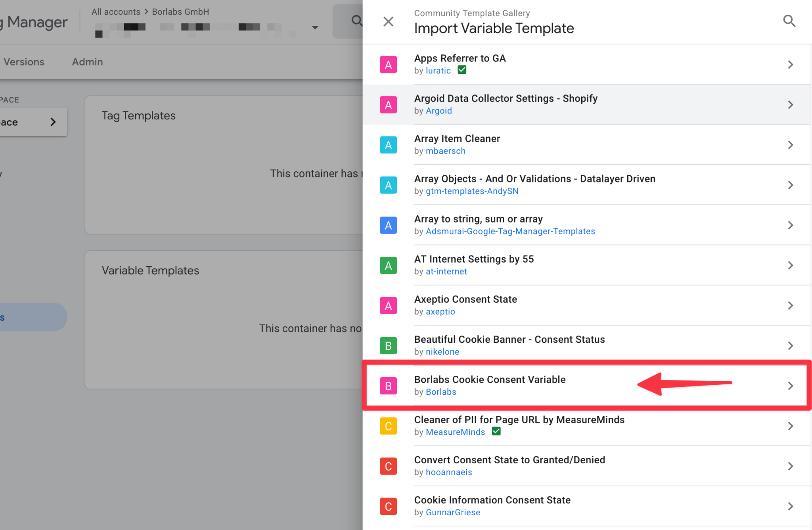The width and height of the screenshot is (812, 530).
Task: Switch to the Admin tab
Action: (87, 62)
